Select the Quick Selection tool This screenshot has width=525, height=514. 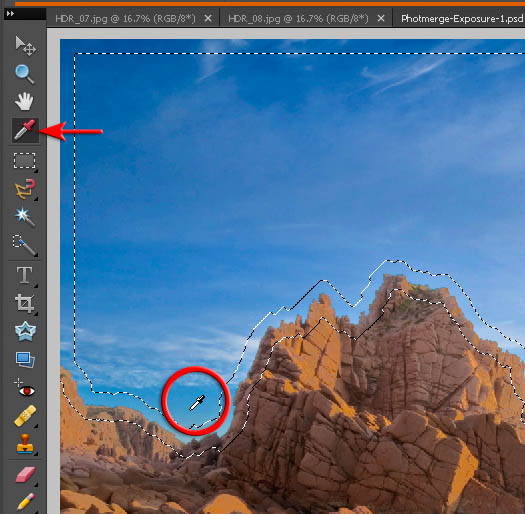[x=24, y=245]
